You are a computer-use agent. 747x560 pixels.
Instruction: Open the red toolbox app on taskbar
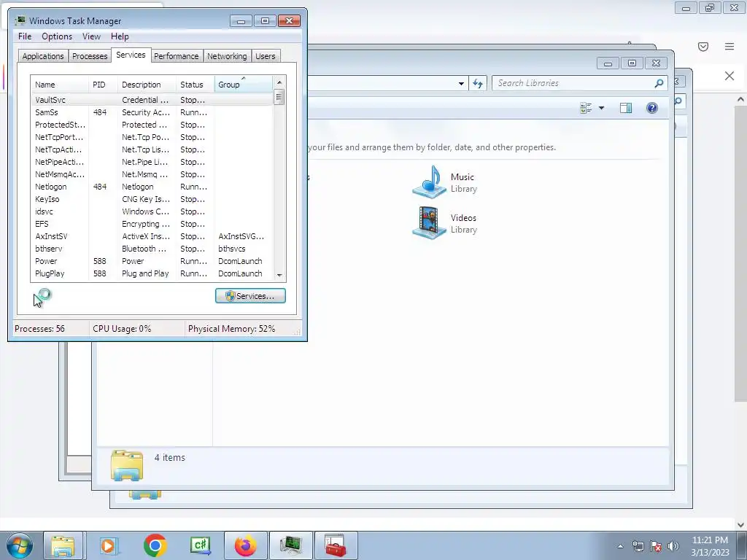pyautogui.click(x=336, y=545)
